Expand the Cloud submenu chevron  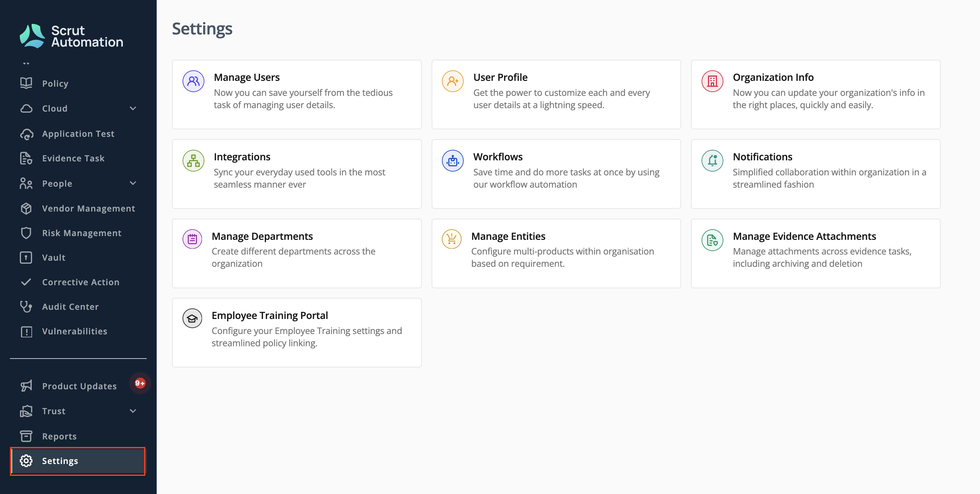[133, 109]
